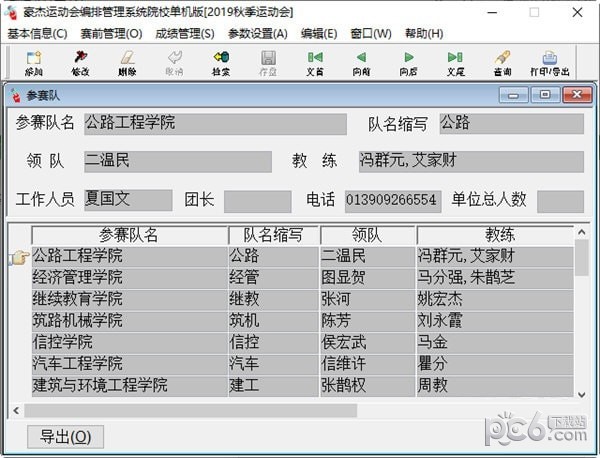The width and height of the screenshot is (600, 458).
Task: Jump to last record with 文尾 icon
Action: (x=455, y=63)
